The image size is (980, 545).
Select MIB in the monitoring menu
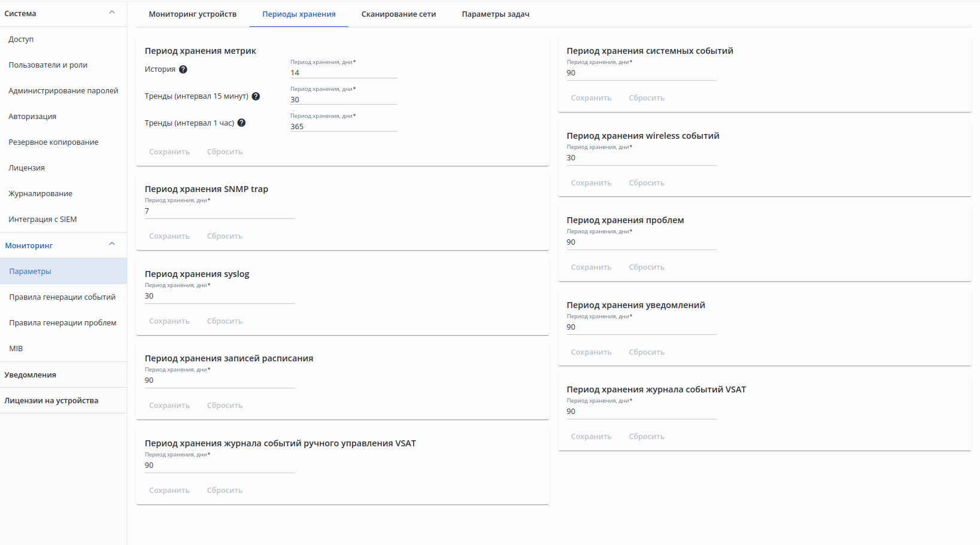[16, 349]
